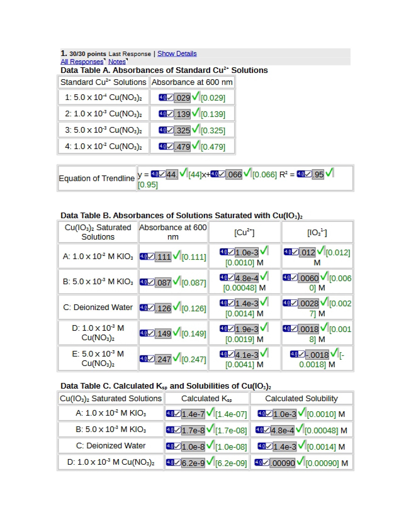Click the points badge beside the 1.9e-3 field

point(227,329)
